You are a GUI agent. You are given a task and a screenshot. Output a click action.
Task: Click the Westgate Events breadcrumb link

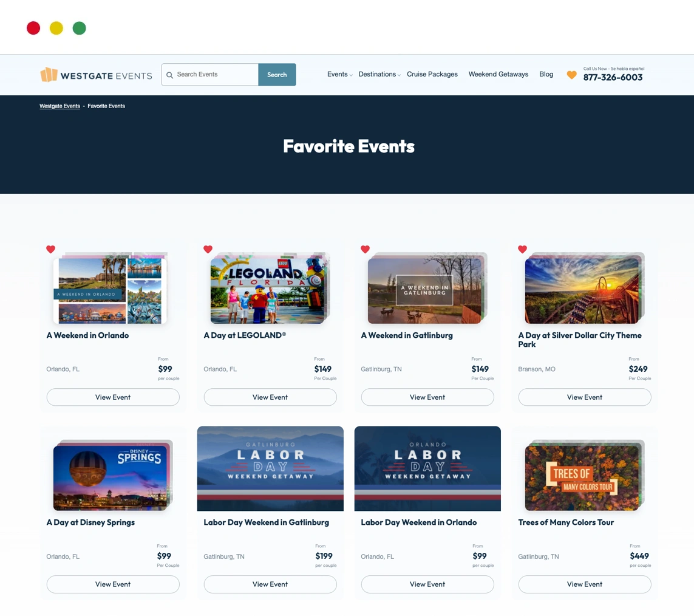click(60, 106)
